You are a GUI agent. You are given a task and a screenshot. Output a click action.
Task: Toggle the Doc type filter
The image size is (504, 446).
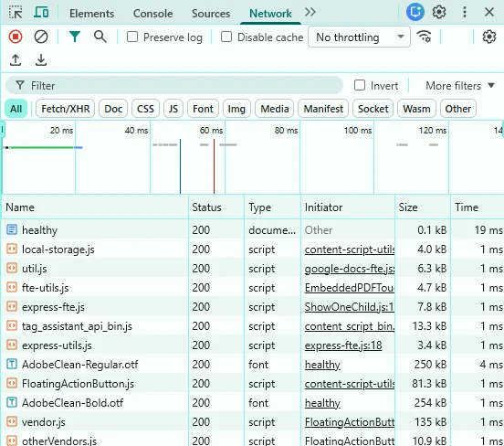point(113,109)
